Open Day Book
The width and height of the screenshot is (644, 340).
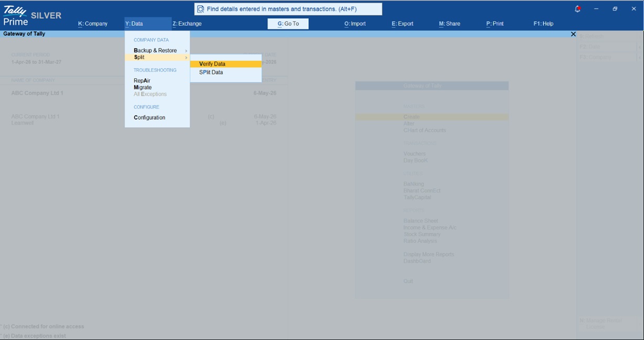(415, 161)
